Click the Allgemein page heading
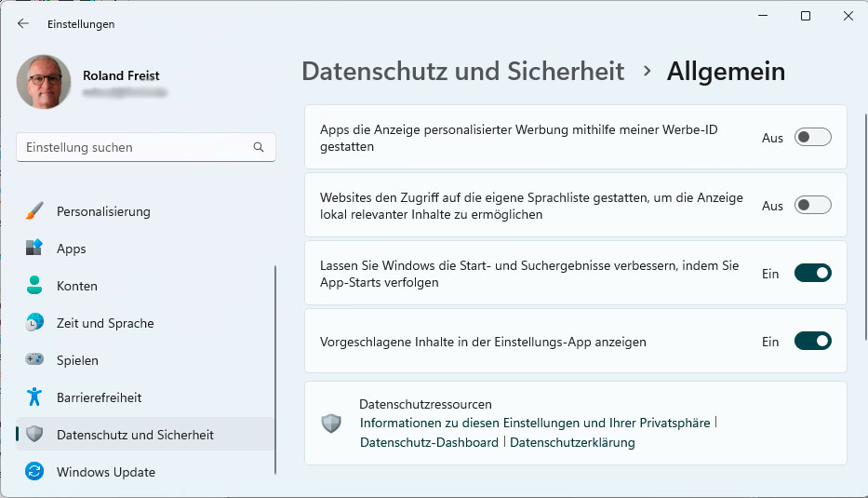Image resolution: width=868 pixels, height=498 pixels. tap(726, 71)
